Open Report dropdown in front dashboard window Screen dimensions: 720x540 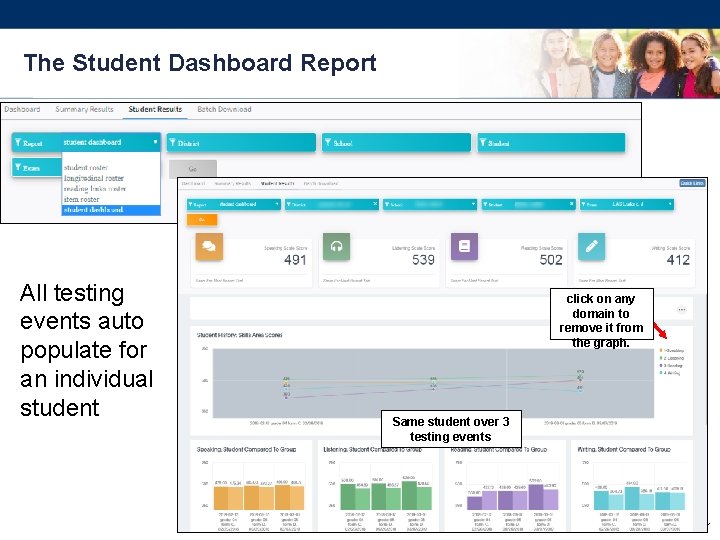(x=234, y=204)
